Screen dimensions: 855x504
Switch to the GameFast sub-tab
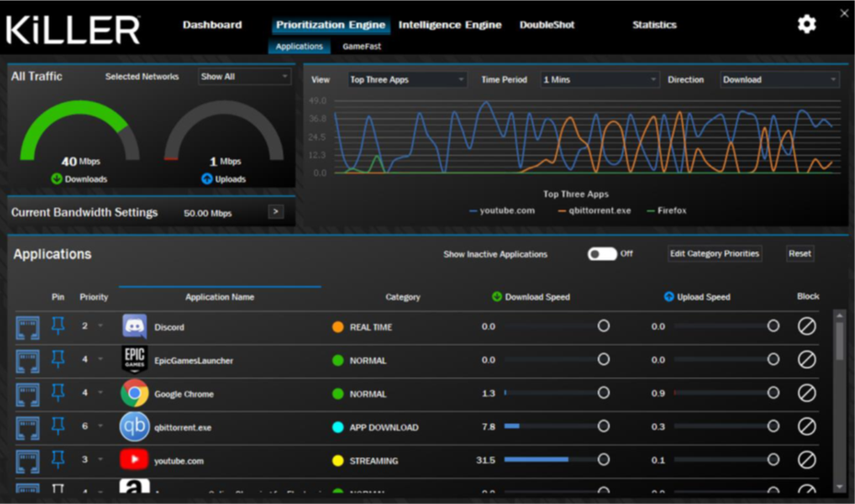362,46
